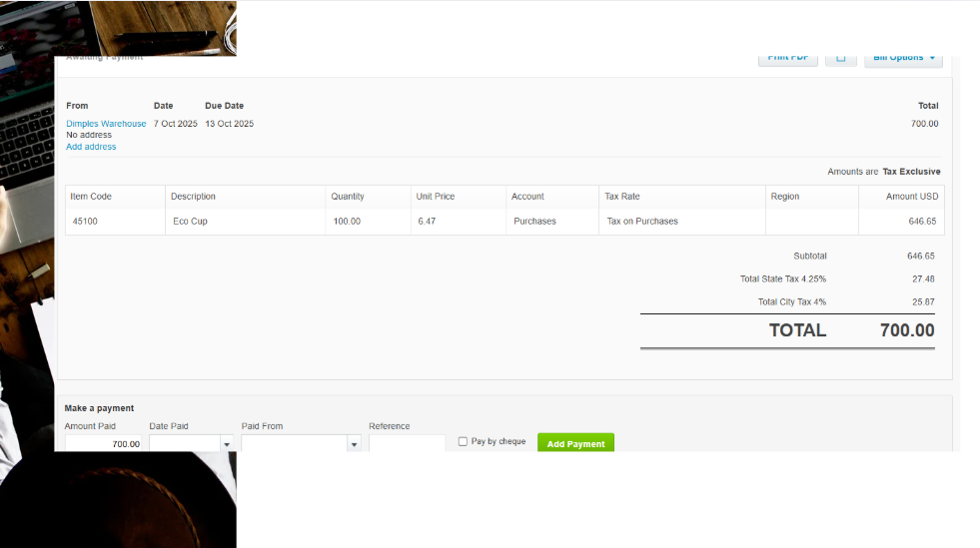Click the Add address link
The height and width of the screenshot is (548, 980).
(x=91, y=147)
